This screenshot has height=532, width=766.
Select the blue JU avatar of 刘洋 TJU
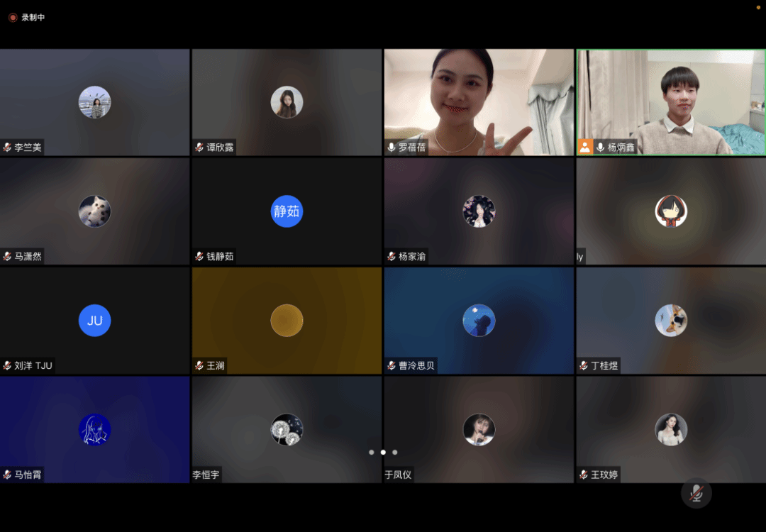pos(94,321)
